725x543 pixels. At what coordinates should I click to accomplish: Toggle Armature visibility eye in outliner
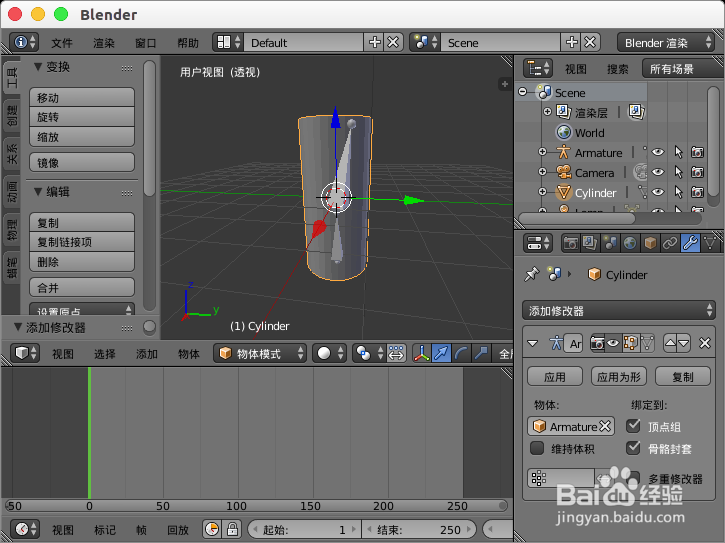pyautogui.click(x=658, y=152)
